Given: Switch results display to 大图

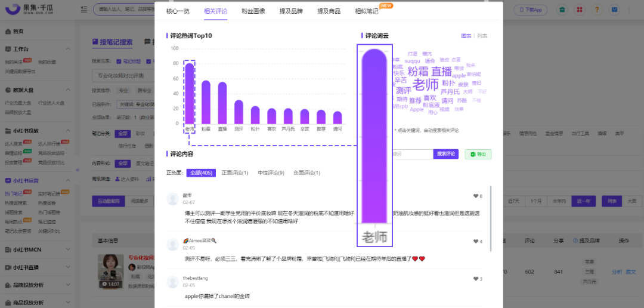Looking at the screenshot, I should [631, 201].
